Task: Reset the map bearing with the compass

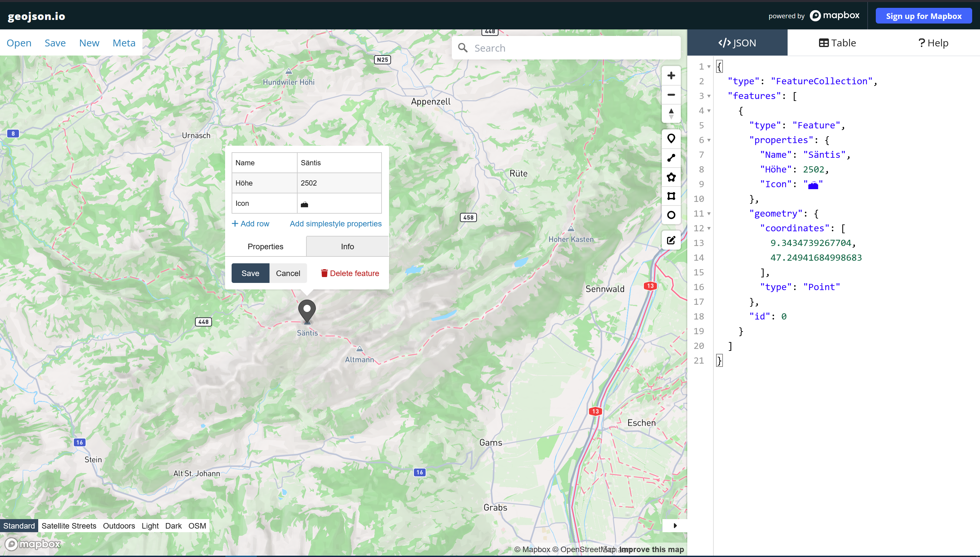Action: click(x=671, y=113)
